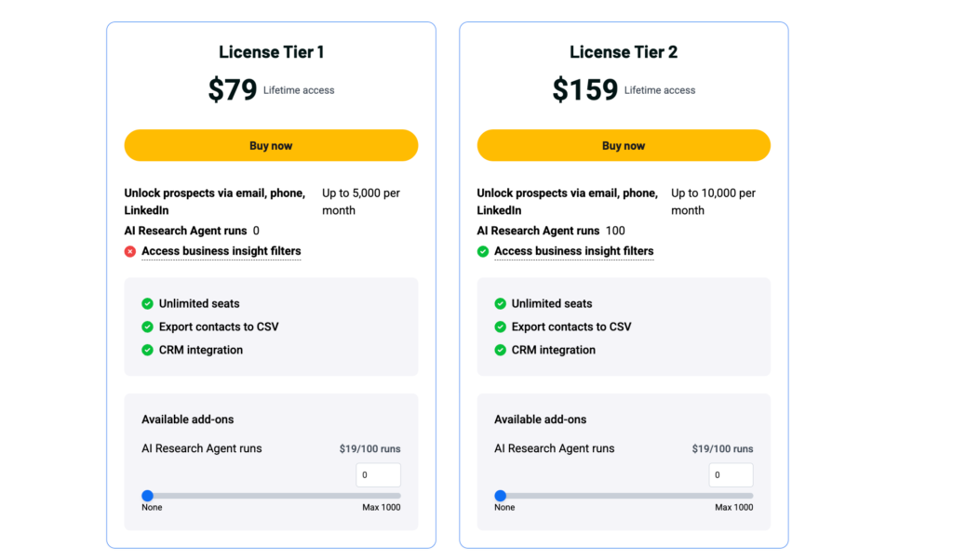Image resolution: width=953 pixels, height=560 pixels.
Task: Click the red X icon next to Access business insight filters
Action: [x=130, y=251]
